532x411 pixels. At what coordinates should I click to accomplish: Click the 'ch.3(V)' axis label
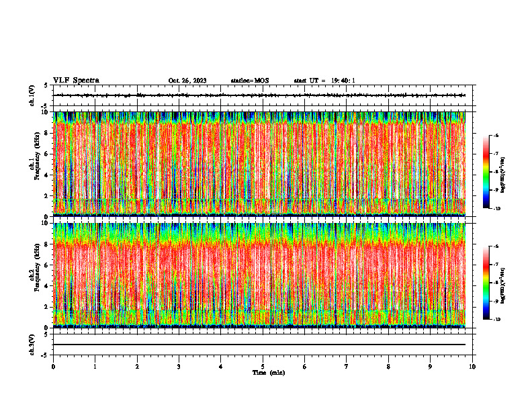pyautogui.click(x=32, y=345)
